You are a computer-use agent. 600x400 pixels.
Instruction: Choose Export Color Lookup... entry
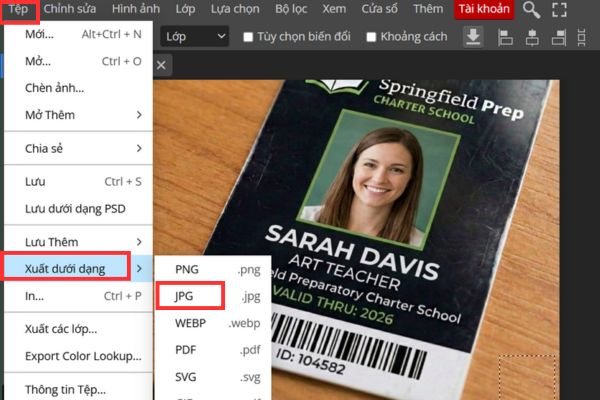pos(78,356)
